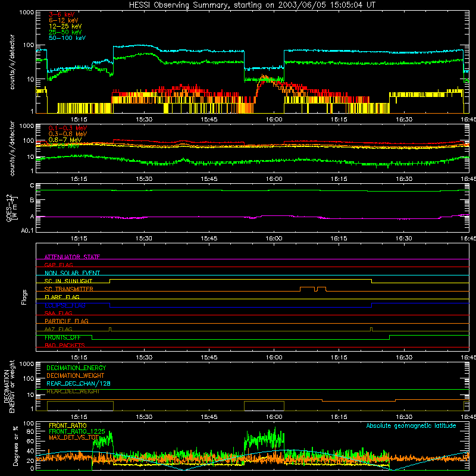
Task: Click the DECIMATION_WEIGHT legend label
Action: [76, 375]
